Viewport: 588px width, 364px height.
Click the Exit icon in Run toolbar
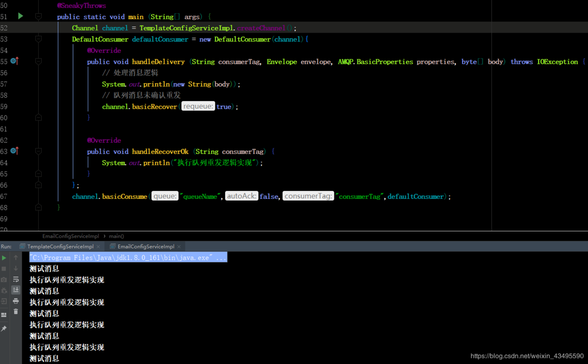tap(4, 302)
